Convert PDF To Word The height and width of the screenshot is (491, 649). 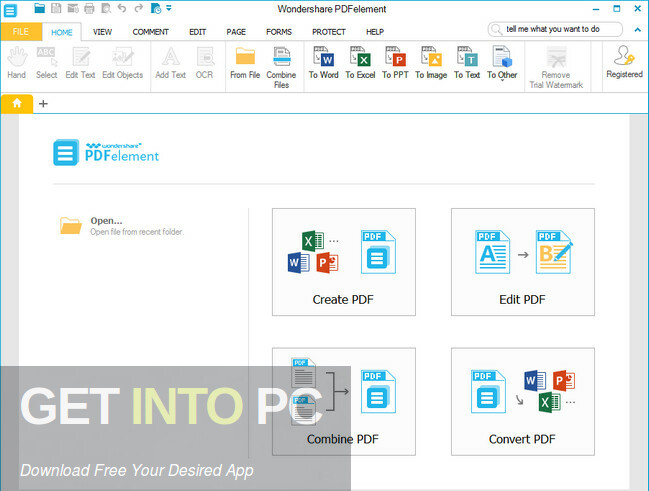[324, 63]
